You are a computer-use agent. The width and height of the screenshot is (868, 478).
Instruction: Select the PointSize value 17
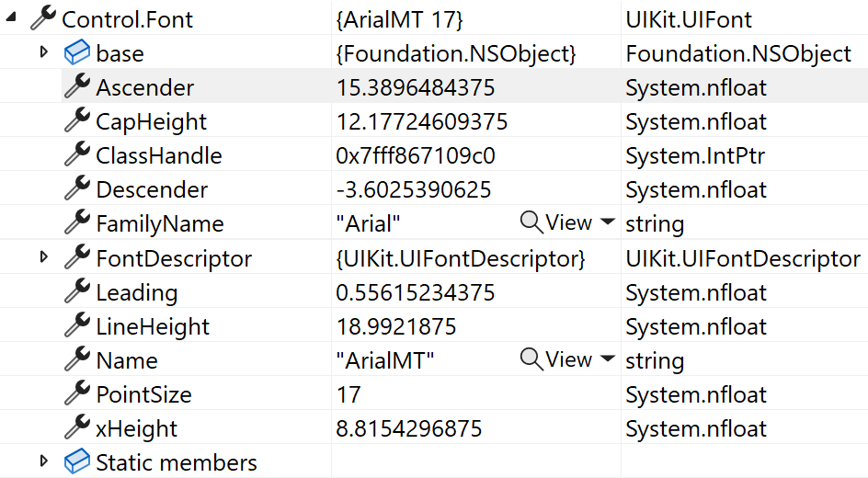coord(348,395)
